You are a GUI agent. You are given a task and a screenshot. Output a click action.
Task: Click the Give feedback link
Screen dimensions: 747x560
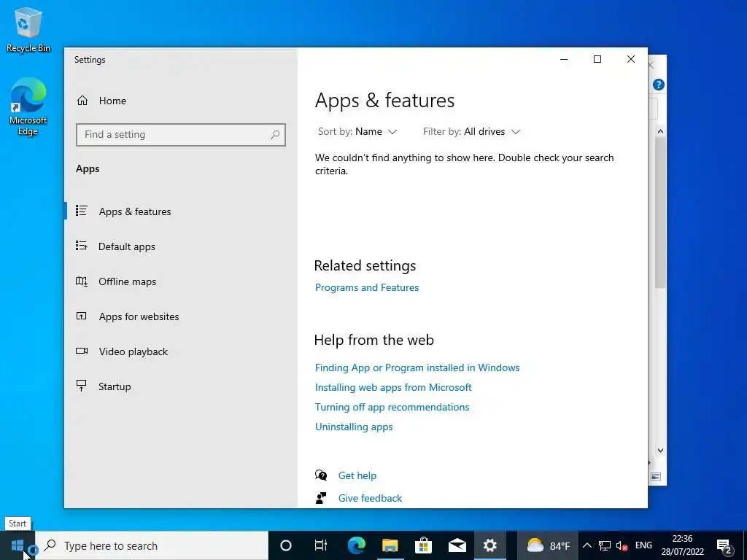[x=370, y=498]
